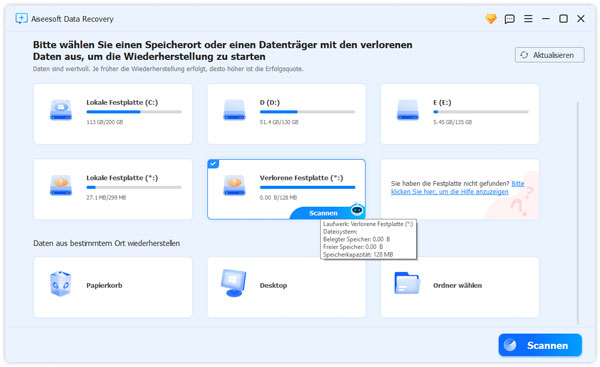
Task: Click the Papierkorb label
Action: 104,285
